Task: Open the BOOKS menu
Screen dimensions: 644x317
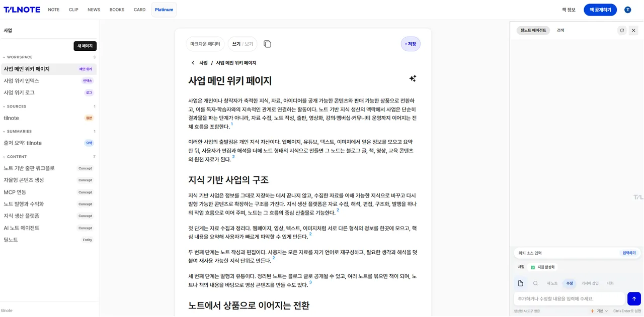Action: [117, 10]
